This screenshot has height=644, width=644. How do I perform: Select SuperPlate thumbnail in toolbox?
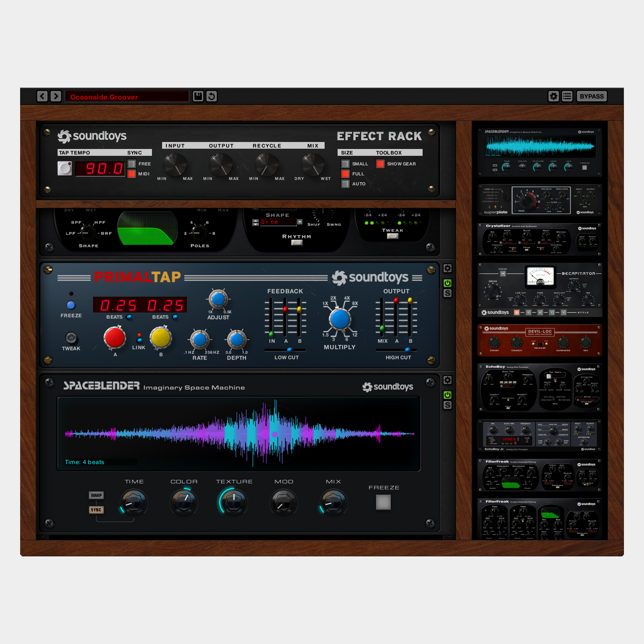pyautogui.click(x=539, y=200)
